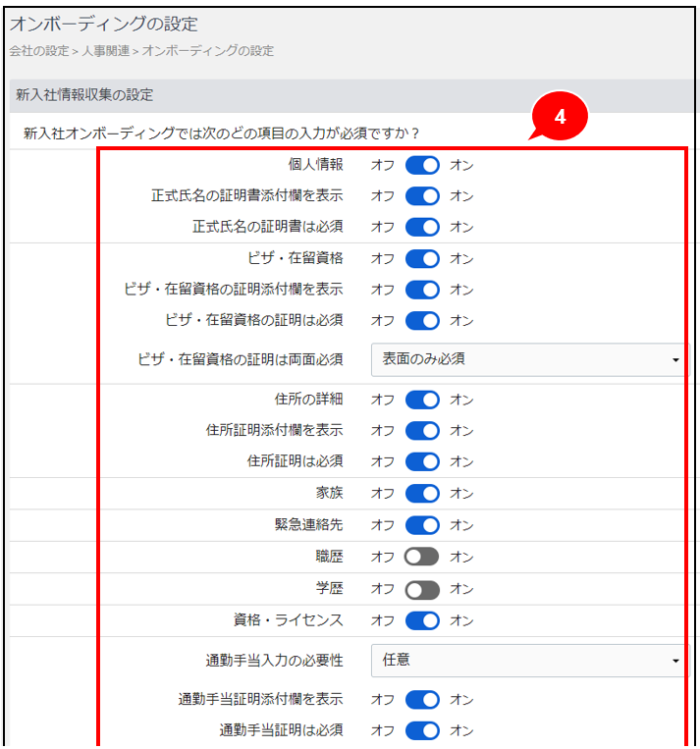Viewport: 700px width, 749px height.
Task: Open the 表面のみ必須 dropdown
Action: pos(528,360)
